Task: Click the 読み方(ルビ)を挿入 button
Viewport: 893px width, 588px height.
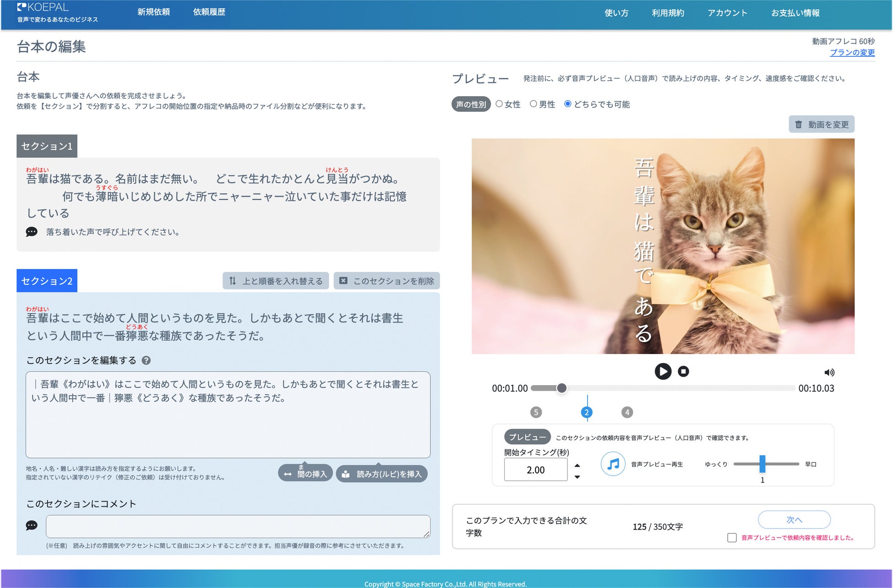Action: tap(381, 474)
